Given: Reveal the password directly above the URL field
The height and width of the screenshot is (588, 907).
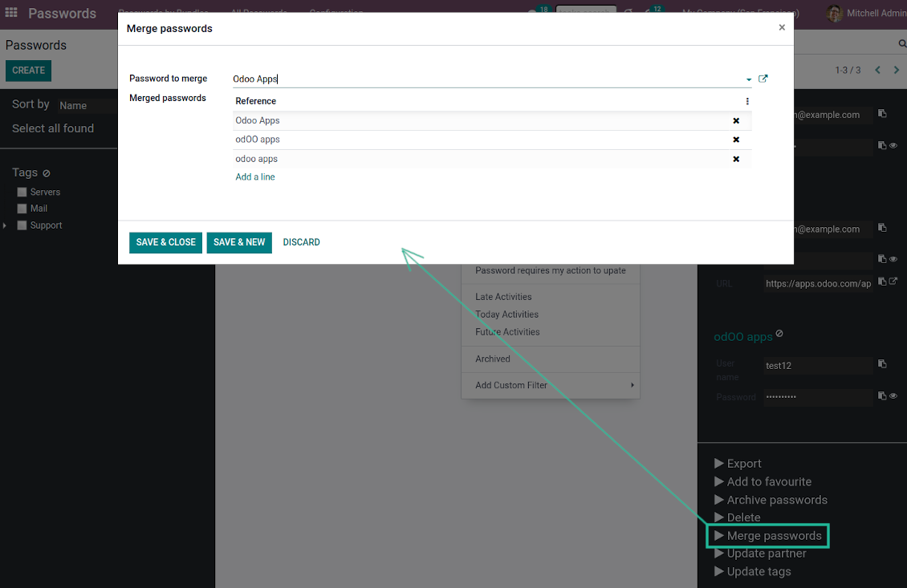Looking at the screenshot, I should point(893,259).
